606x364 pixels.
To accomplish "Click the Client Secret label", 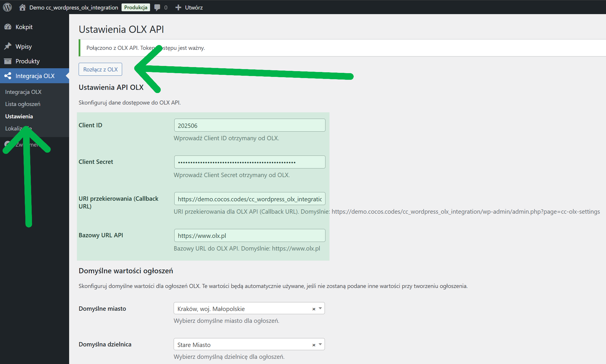I will [x=96, y=162].
